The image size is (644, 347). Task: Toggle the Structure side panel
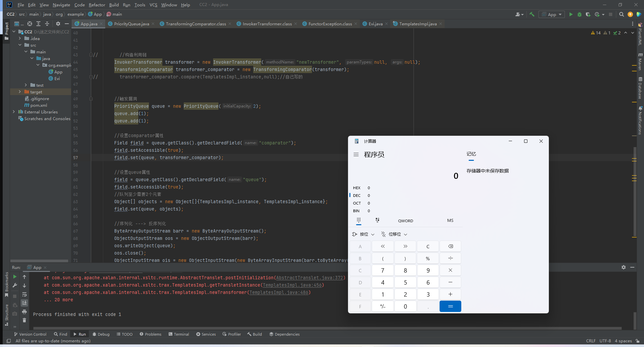click(6, 315)
